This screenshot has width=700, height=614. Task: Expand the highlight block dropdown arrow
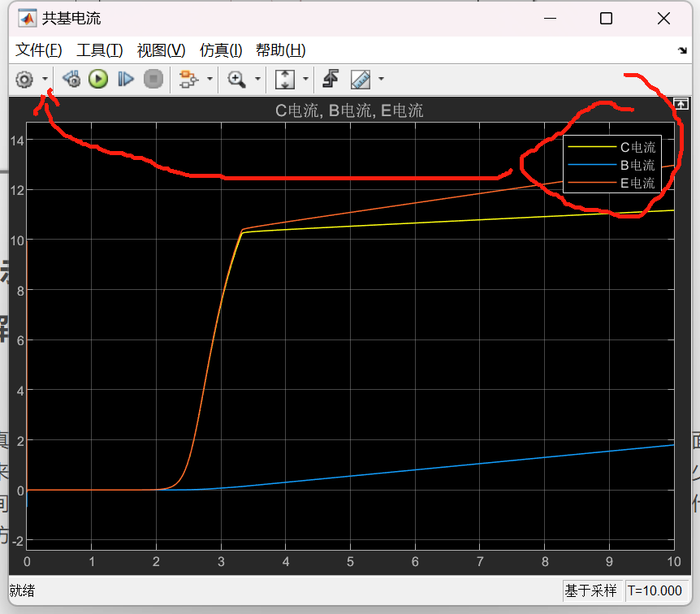coord(210,79)
